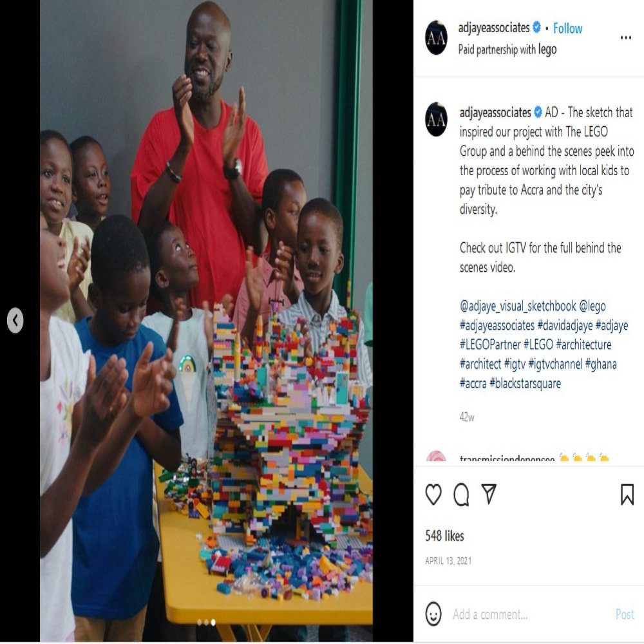
Task: Open the #blackstarsquare hashtag
Action: click(525, 384)
